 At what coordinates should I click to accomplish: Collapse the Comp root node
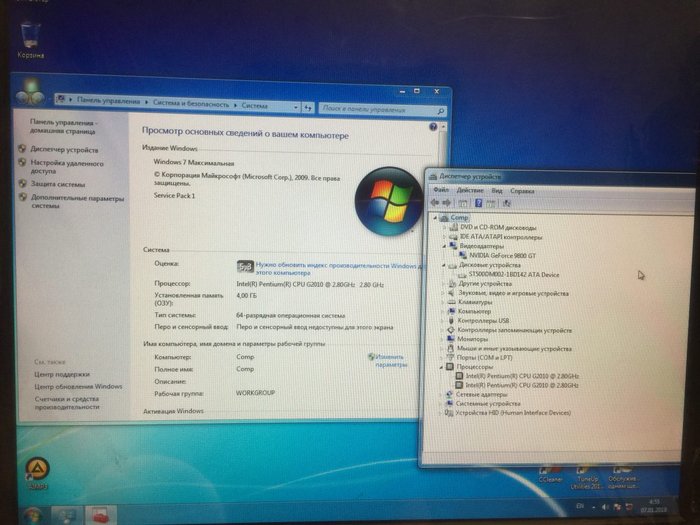pyautogui.click(x=435, y=218)
